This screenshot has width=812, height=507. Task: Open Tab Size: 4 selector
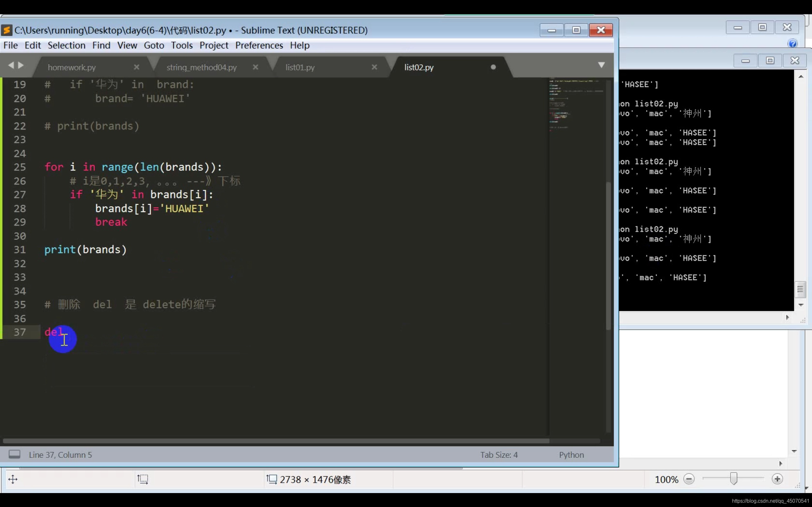(x=499, y=455)
